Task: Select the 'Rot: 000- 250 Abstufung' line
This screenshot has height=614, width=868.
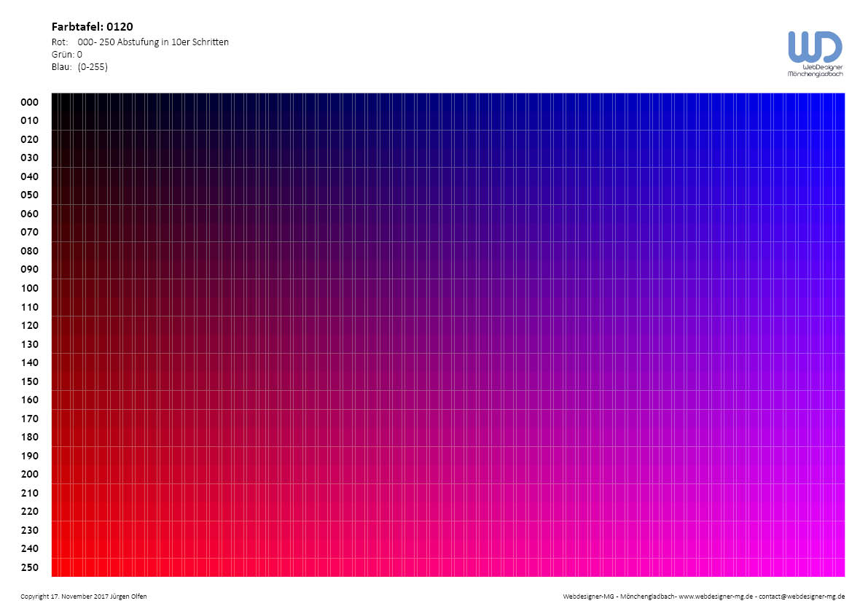Action: coord(140,42)
